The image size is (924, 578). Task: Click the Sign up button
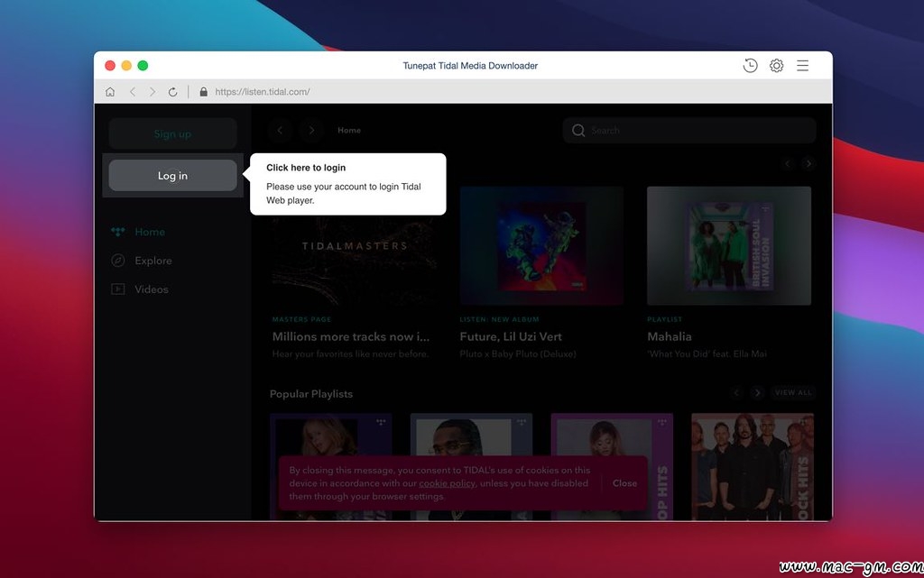172,133
